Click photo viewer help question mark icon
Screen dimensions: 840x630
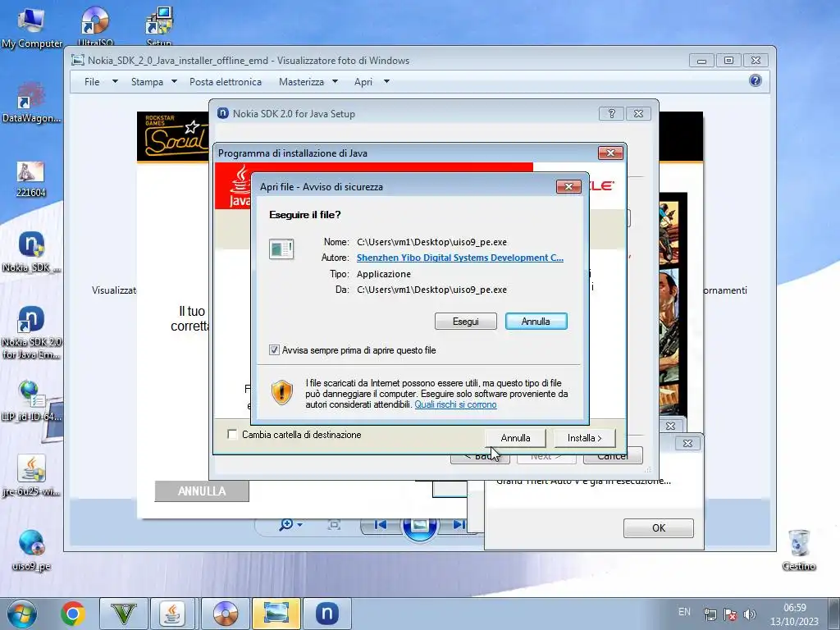click(756, 80)
